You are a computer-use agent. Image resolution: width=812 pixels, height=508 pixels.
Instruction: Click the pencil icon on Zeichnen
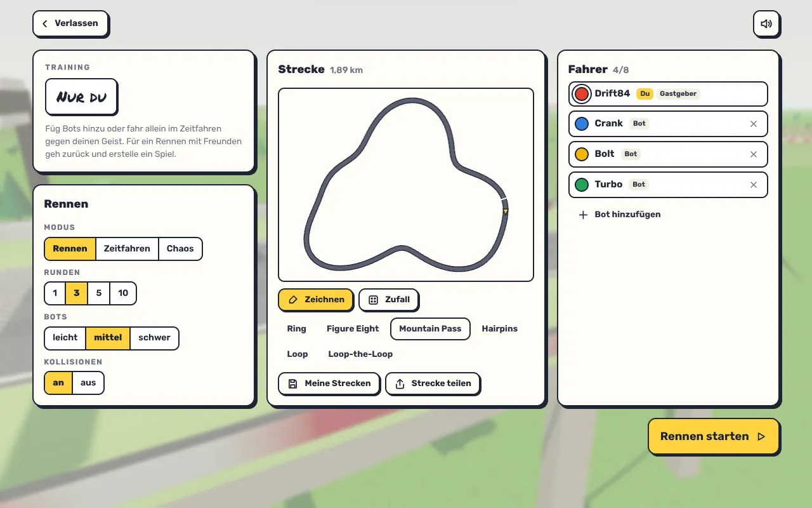pyautogui.click(x=293, y=300)
